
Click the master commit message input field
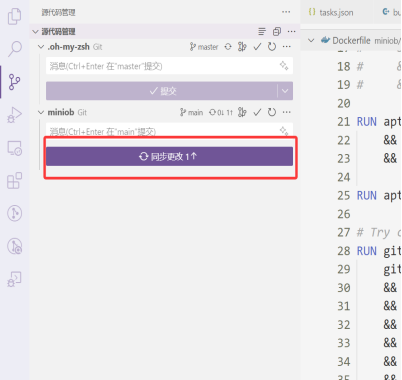[169, 66]
